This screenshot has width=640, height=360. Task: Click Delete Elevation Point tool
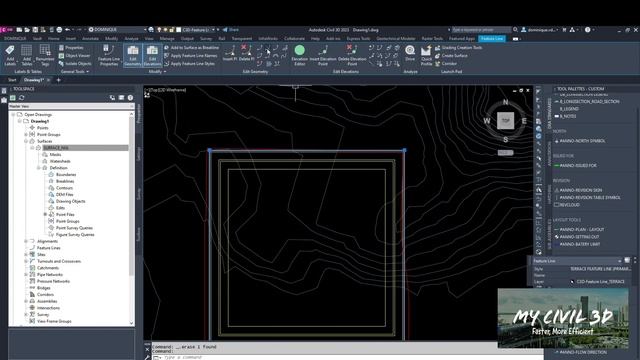[352, 56]
